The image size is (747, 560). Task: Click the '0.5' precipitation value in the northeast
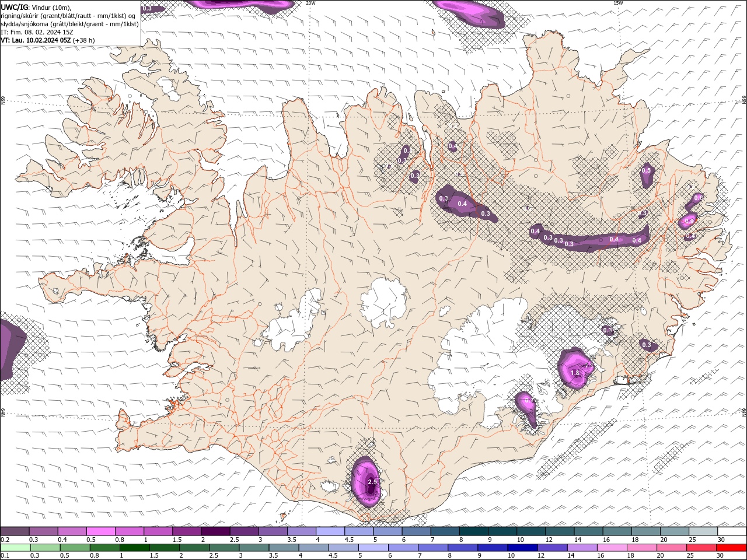[646, 170]
